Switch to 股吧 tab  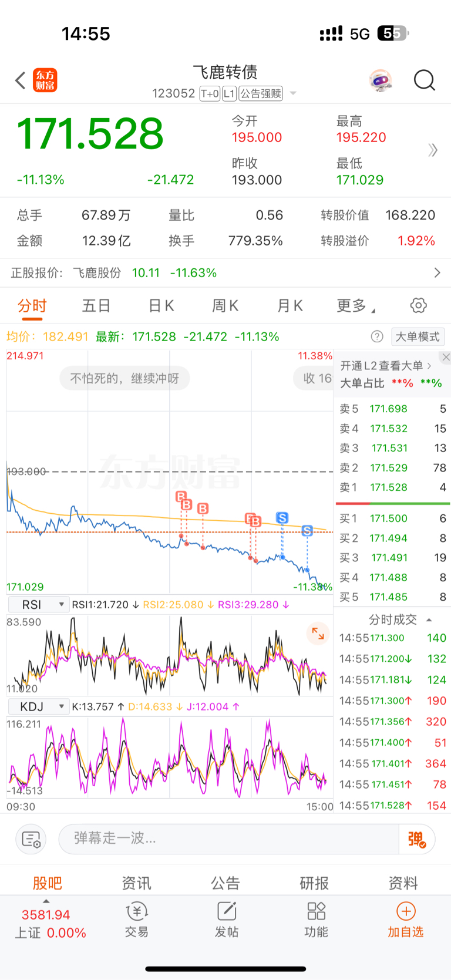[47, 883]
